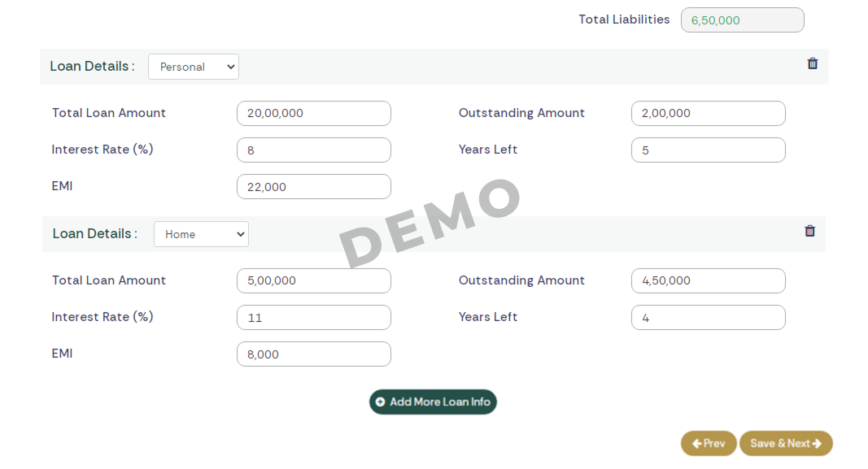
Task: Select the Years Left field showing 4
Action: (x=708, y=318)
